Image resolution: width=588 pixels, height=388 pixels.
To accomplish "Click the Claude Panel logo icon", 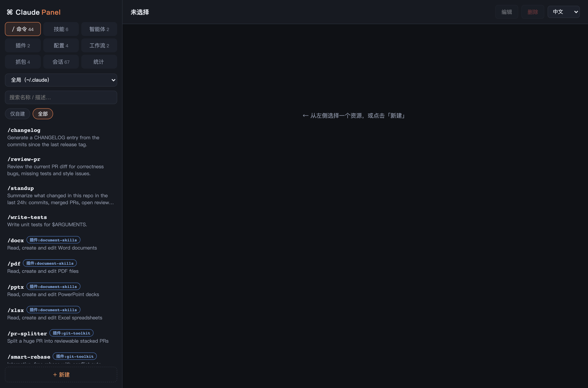I will coord(10,12).
